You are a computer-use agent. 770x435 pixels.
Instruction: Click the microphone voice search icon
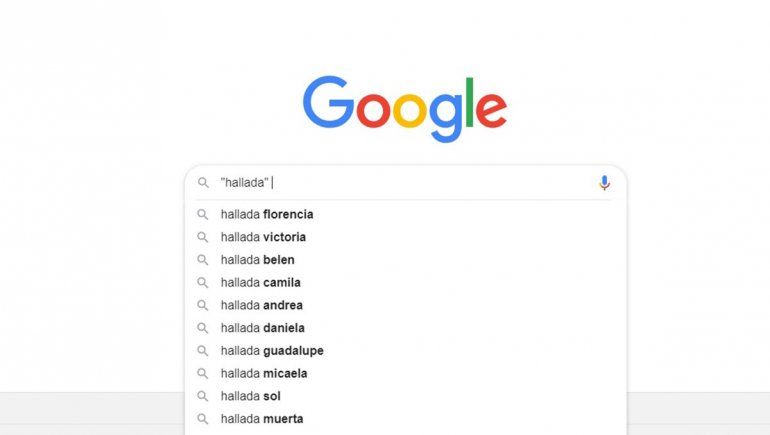pyautogui.click(x=604, y=183)
